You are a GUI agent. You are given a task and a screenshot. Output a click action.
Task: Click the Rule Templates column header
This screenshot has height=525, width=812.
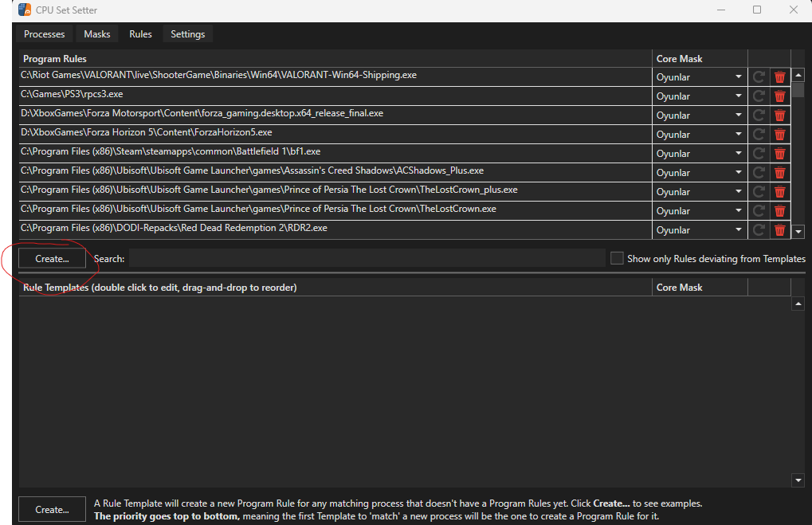coord(335,288)
